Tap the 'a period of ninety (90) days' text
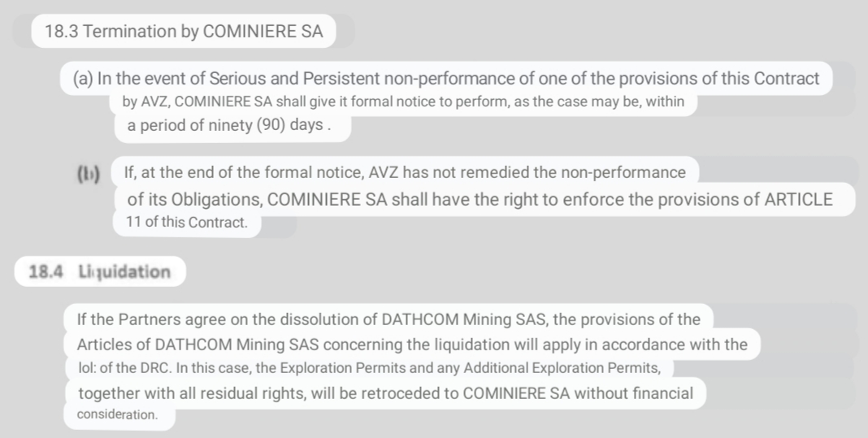 pyautogui.click(x=228, y=126)
